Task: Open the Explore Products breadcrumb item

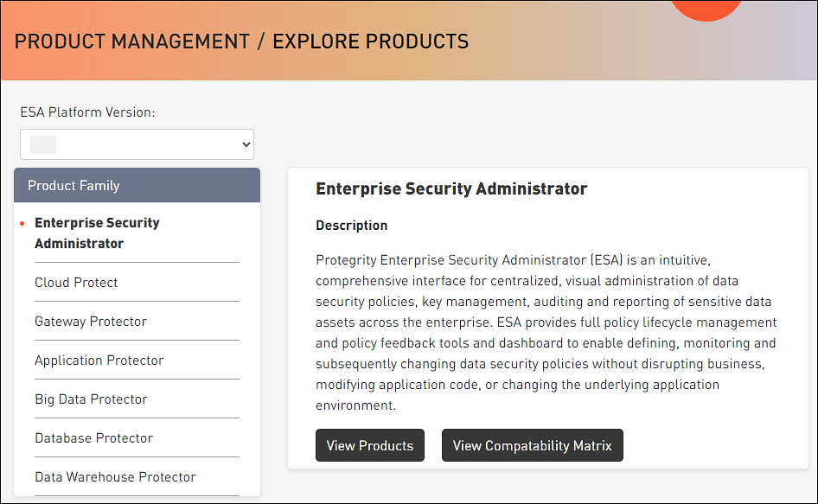Action: [x=370, y=41]
